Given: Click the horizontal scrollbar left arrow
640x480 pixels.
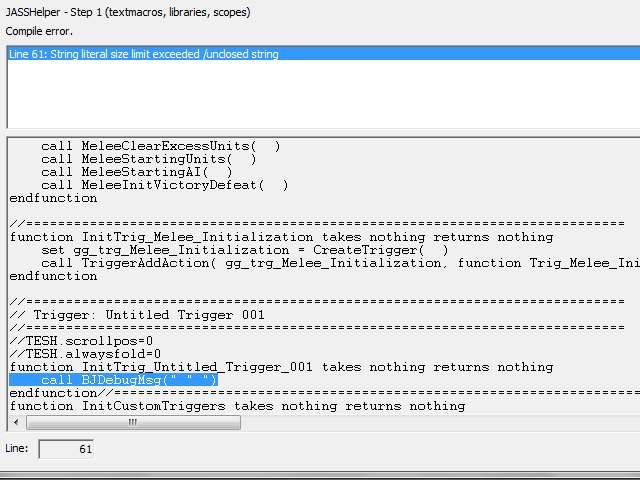Looking at the screenshot, I should [16, 422].
